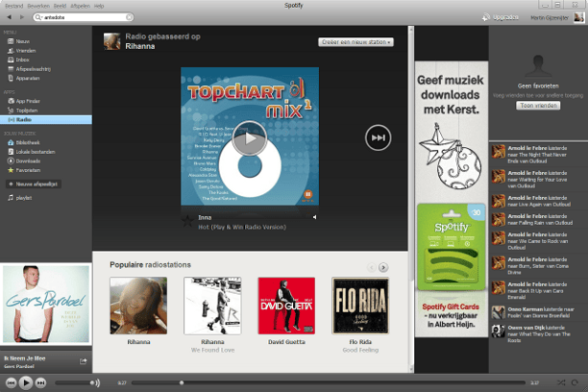Click the main play button in bottom bar

pyautogui.click(x=26, y=383)
